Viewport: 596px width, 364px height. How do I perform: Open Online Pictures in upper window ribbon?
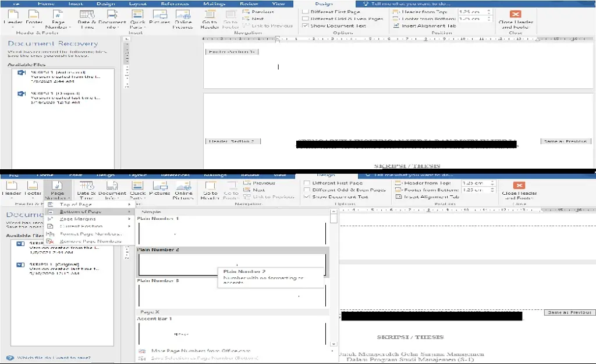(x=183, y=19)
